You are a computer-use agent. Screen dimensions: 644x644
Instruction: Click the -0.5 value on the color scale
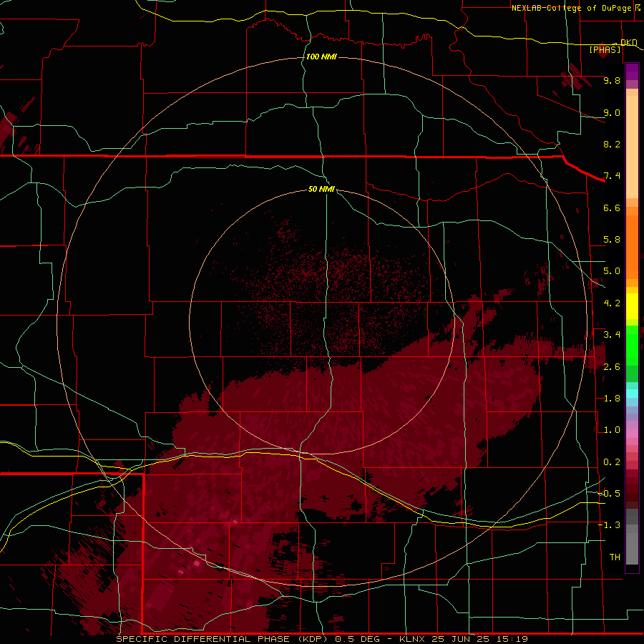[609, 494]
